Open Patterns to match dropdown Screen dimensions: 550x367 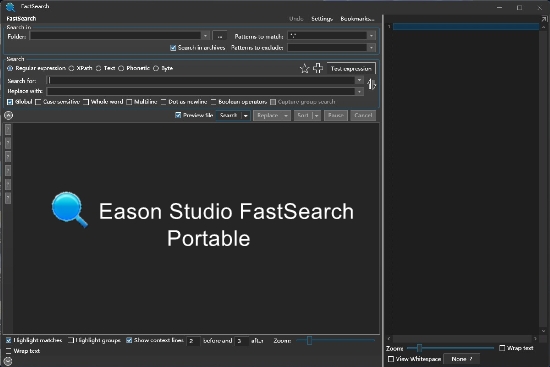[x=371, y=36]
